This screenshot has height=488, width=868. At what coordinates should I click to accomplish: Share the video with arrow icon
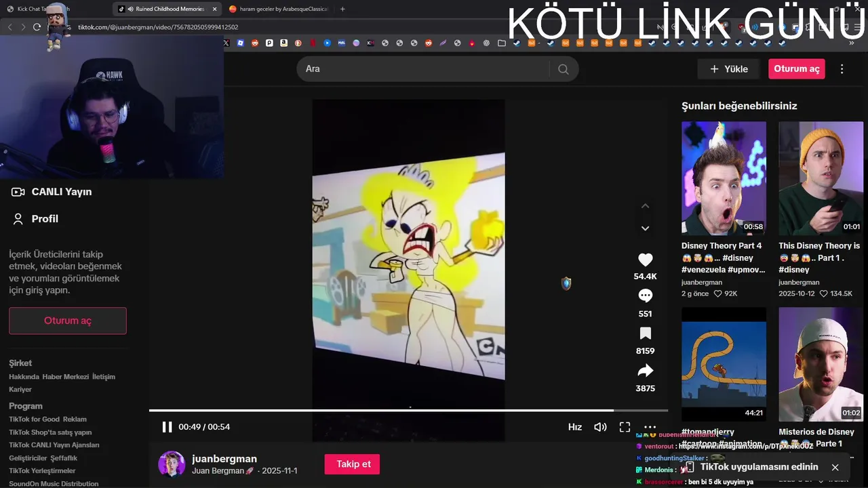point(646,371)
